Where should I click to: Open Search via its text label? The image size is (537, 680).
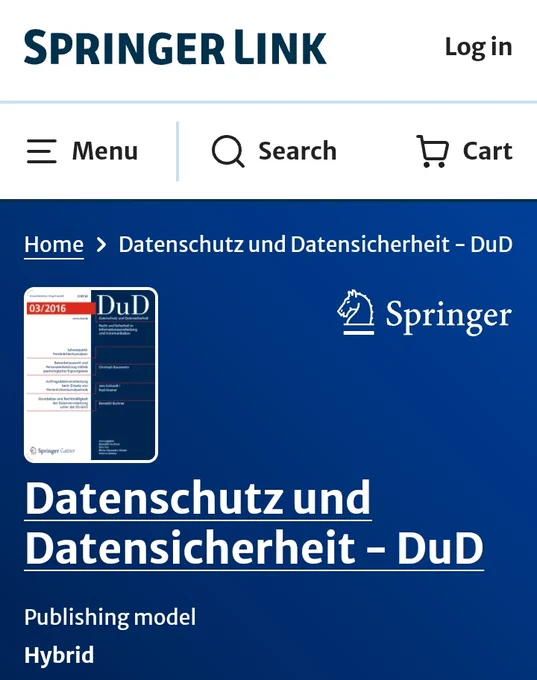pyautogui.click(x=298, y=151)
